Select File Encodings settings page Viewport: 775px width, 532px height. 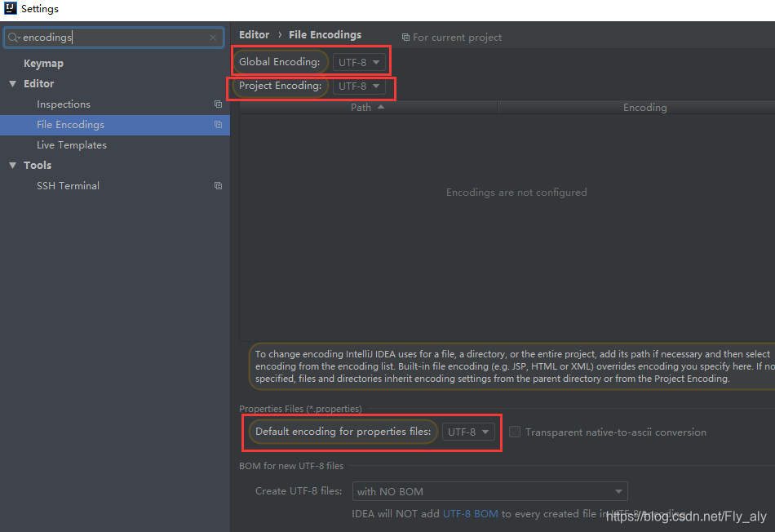pos(115,125)
